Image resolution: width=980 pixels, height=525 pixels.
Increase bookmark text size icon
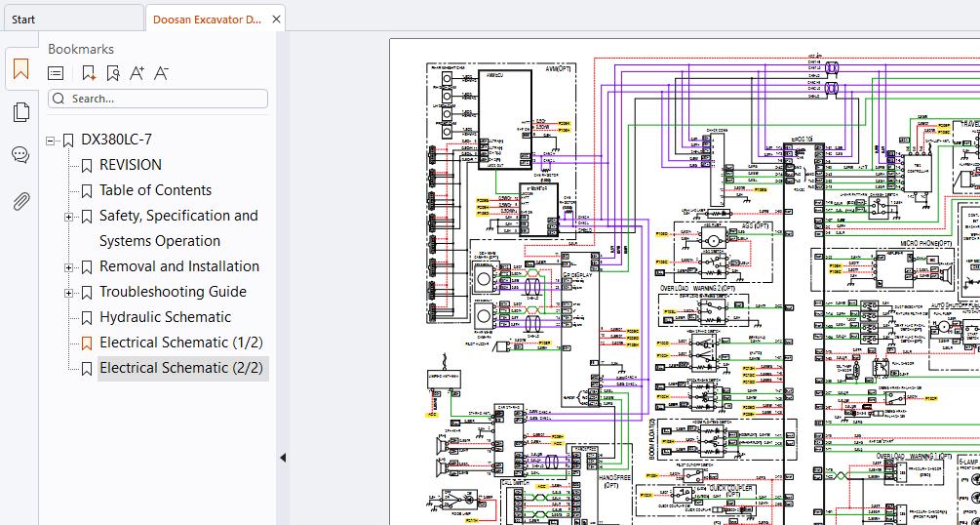(137, 73)
